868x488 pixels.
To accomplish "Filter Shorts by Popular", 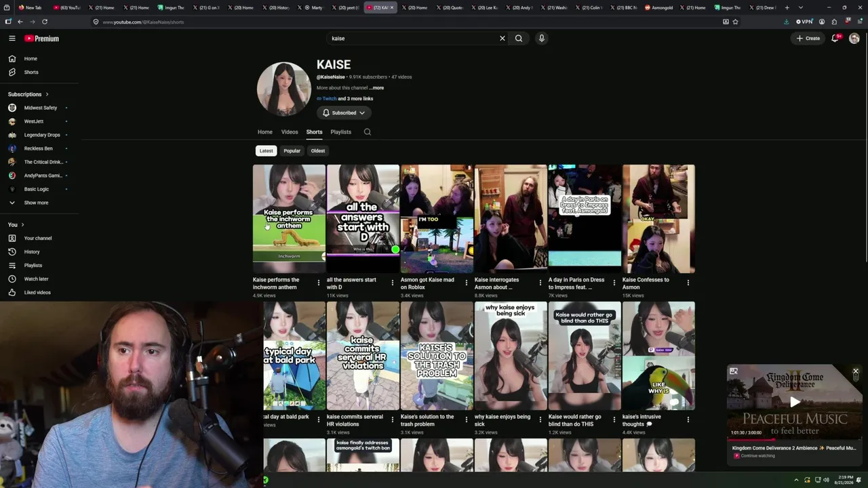I will point(292,150).
